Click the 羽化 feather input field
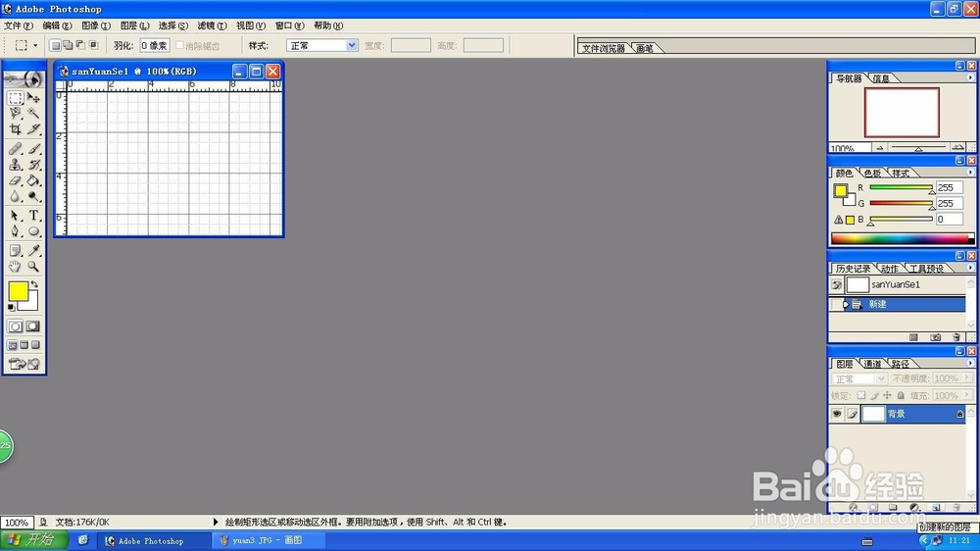This screenshot has height=551, width=980. click(155, 45)
